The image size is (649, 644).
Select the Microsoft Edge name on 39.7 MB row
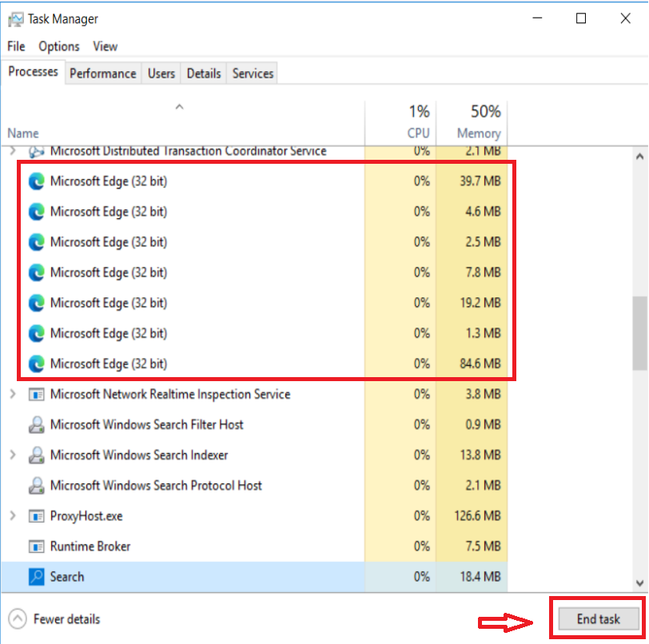(109, 181)
